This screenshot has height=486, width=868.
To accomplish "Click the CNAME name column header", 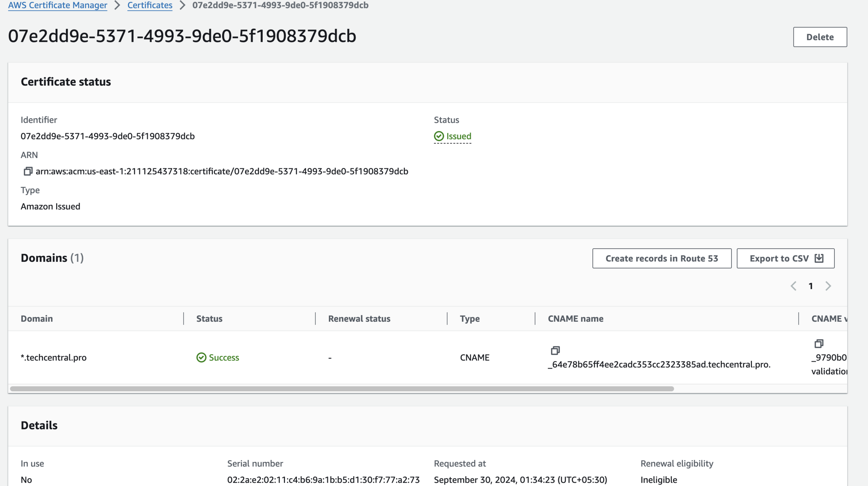I will click(x=575, y=319).
